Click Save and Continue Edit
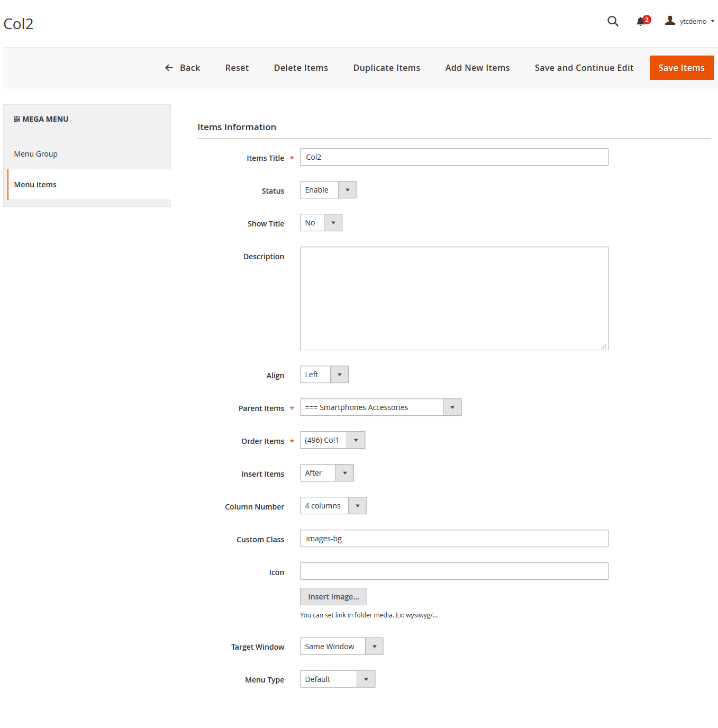 584,68
